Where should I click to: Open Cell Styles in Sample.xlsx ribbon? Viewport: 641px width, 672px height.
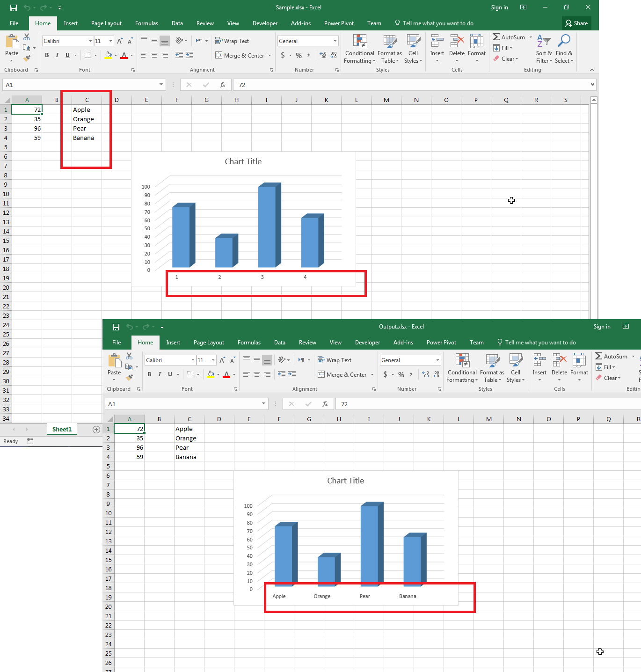point(413,49)
